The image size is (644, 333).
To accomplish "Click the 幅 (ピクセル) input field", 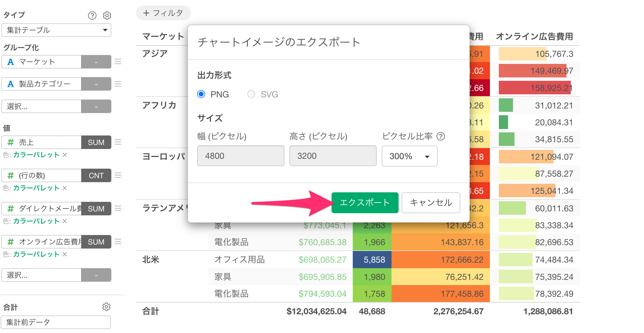I will pos(241,156).
